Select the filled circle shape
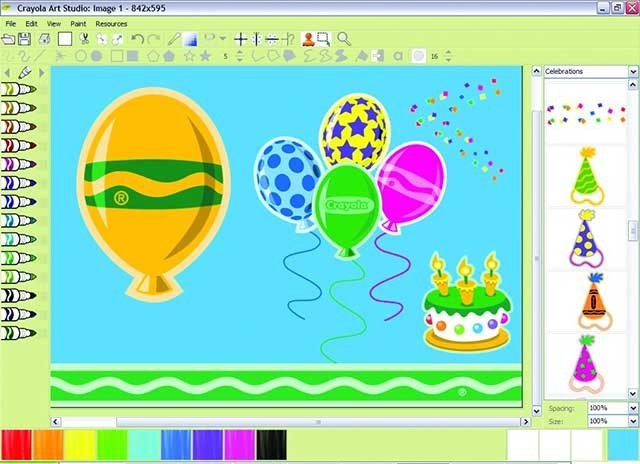This screenshot has height=464, width=640. pos(96,56)
